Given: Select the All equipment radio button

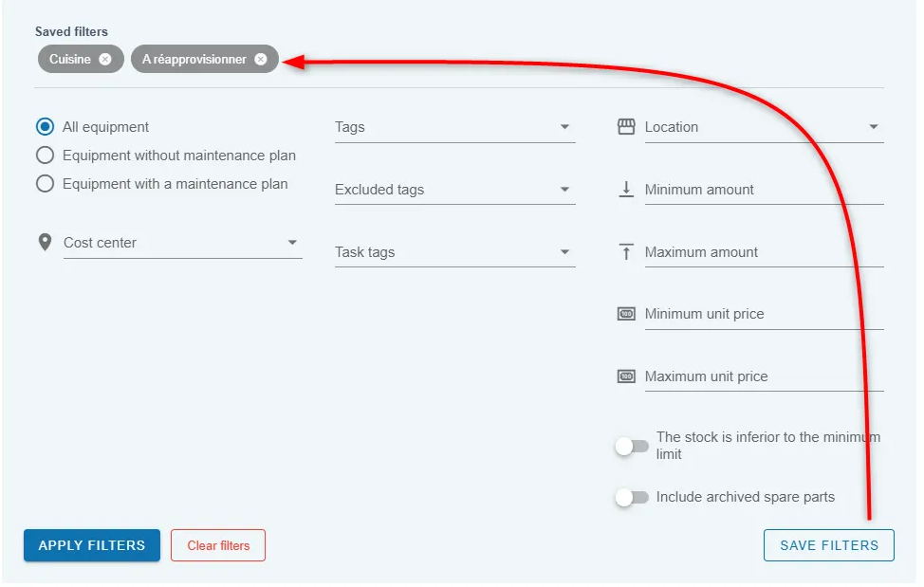Looking at the screenshot, I should point(45,126).
